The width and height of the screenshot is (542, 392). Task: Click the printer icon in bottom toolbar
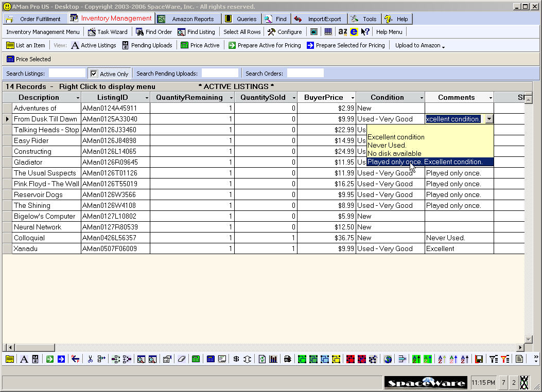pyautogui.click(x=287, y=359)
